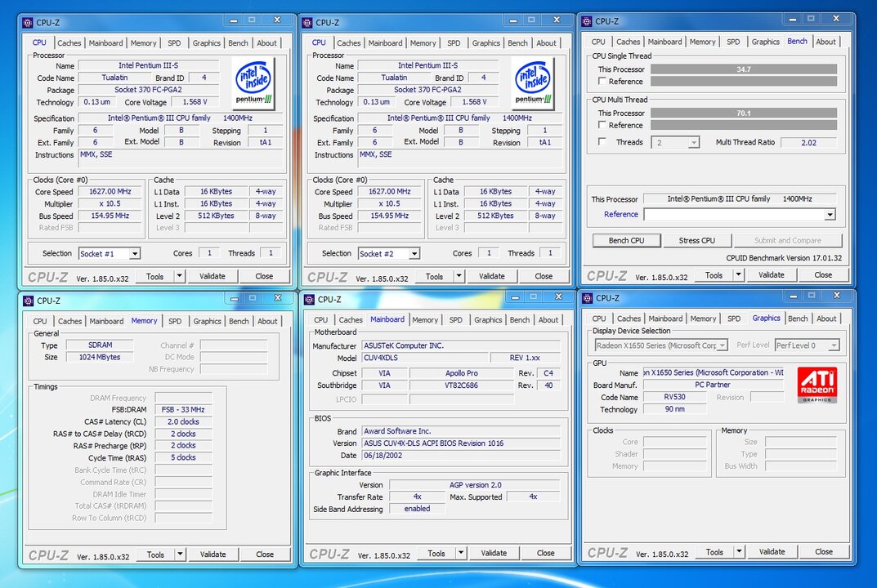Image resolution: width=877 pixels, height=588 pixels.
Task: Click the CPU-Z title icon in Bench window
Action: pos(587,22)
